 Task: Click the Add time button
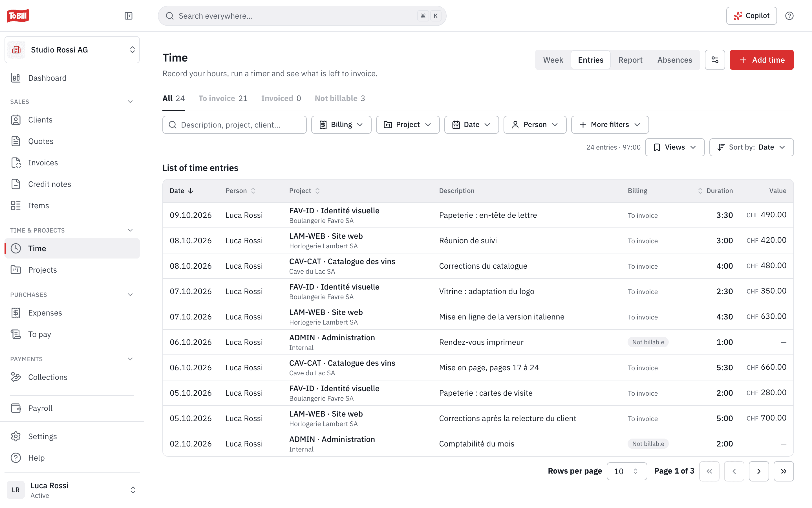pyautogui.click(x=761, y=60)
